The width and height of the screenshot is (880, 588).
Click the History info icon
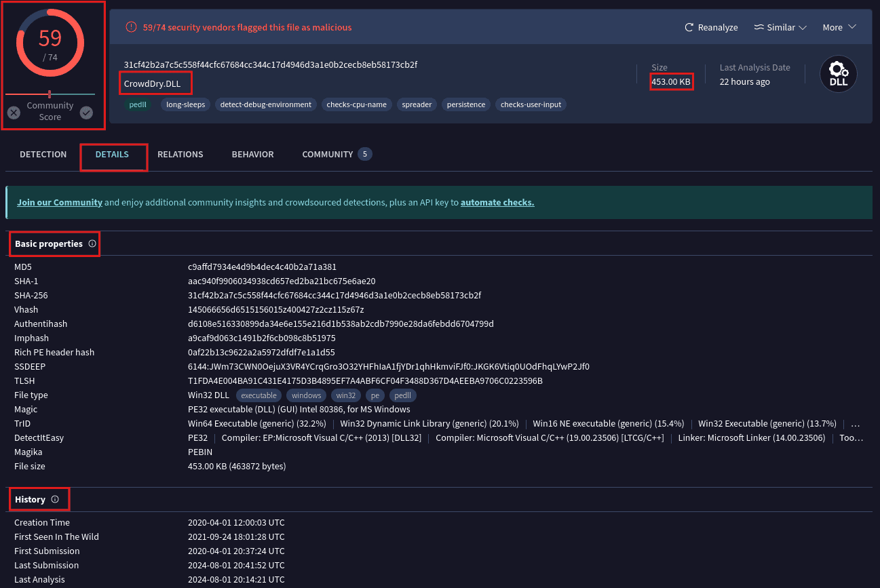click(55, 499)
